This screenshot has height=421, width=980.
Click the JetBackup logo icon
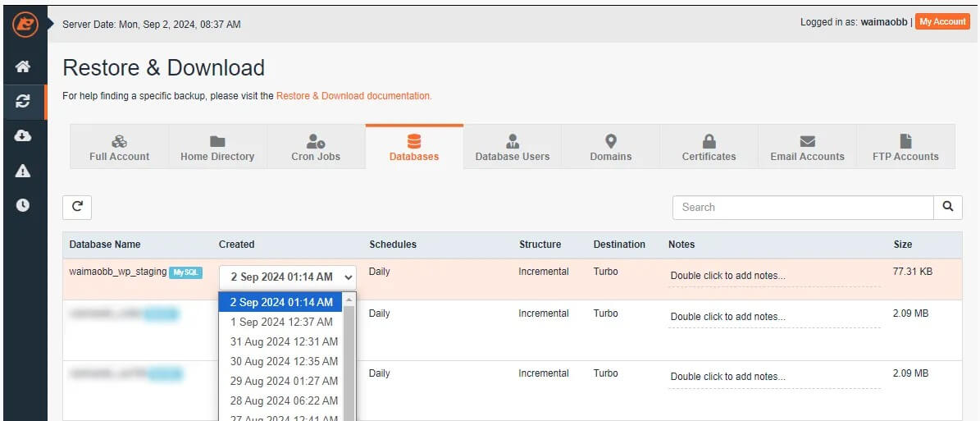[24, 24]
